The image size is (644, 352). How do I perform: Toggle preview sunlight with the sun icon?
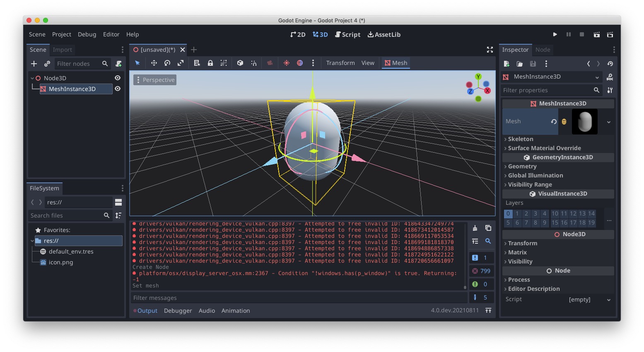[x=286, y=63]
